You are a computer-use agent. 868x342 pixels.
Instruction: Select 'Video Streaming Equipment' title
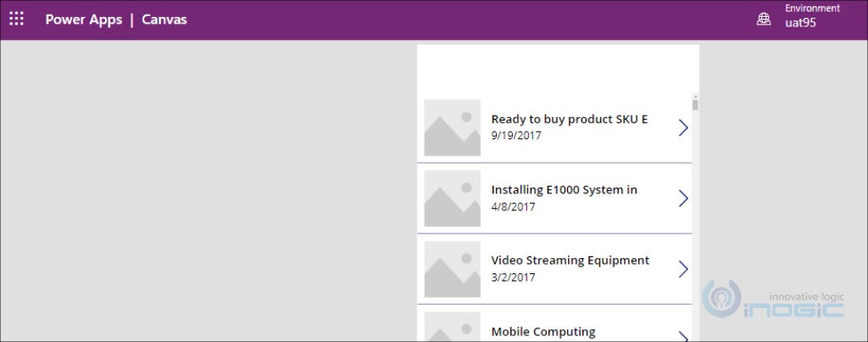tap(570, 261)
